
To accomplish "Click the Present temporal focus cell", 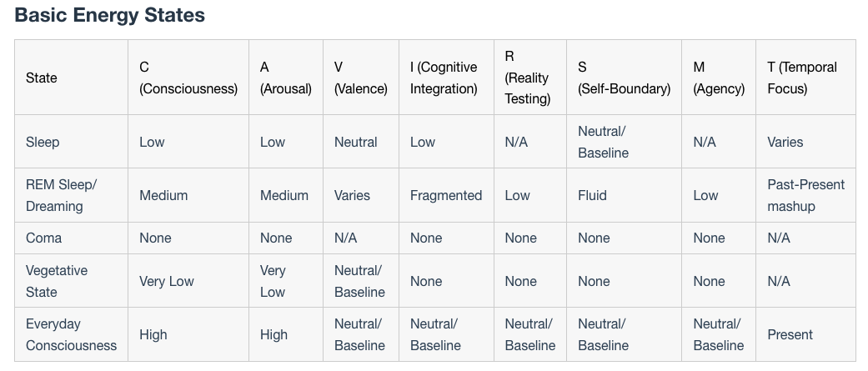I will pyautogui.click(x=790, y=334).
